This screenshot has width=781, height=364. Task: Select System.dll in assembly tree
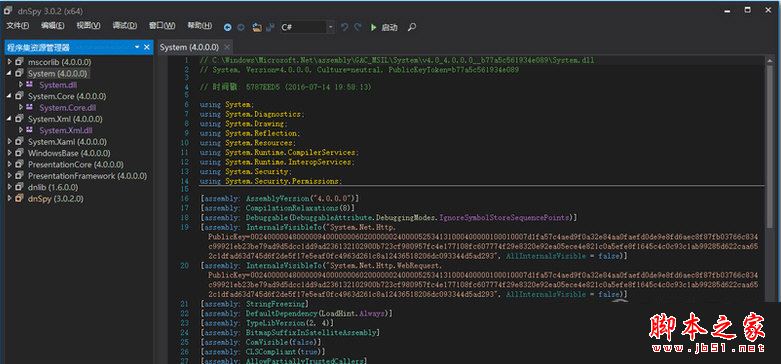pyautogui.click(x=58, y=85)
